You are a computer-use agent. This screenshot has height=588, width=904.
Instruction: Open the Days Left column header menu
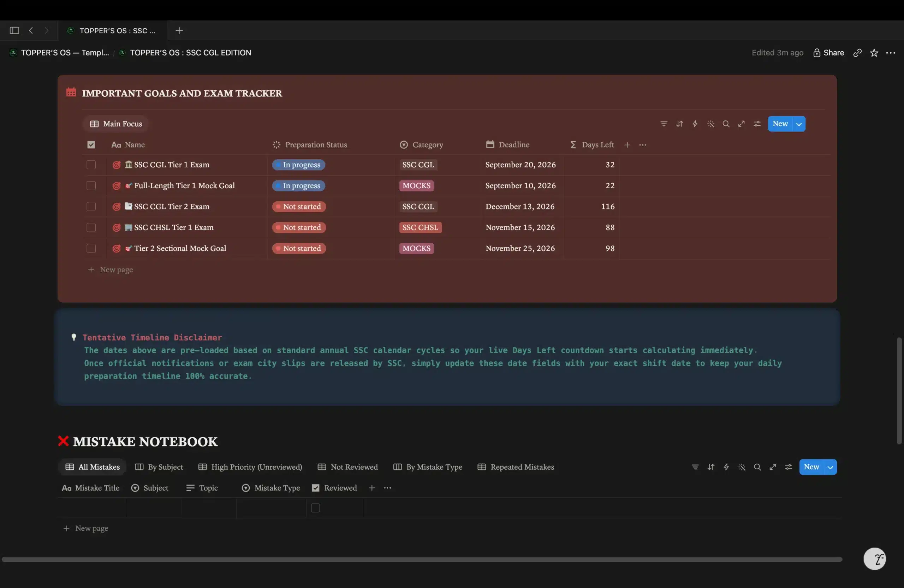(592, 145)
